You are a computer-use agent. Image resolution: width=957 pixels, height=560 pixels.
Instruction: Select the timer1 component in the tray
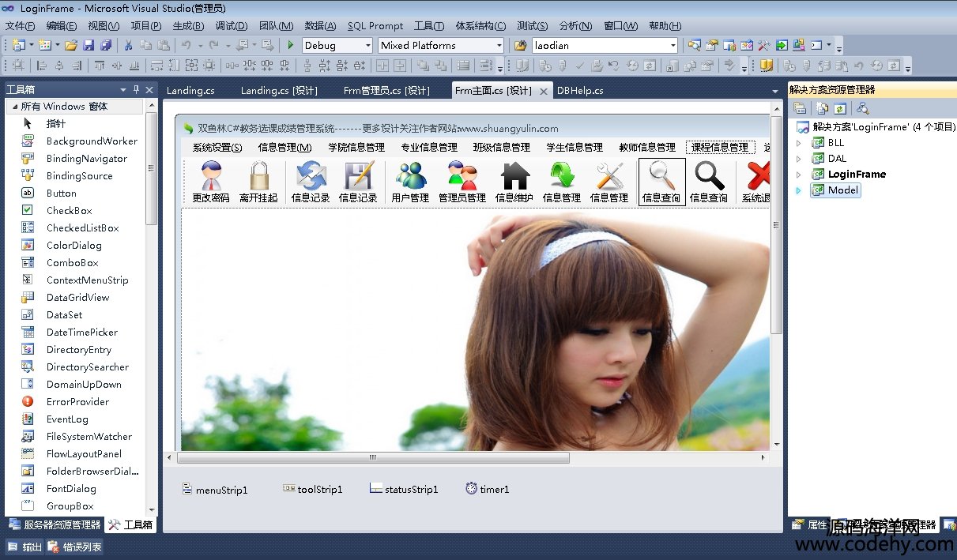[488, 490]
